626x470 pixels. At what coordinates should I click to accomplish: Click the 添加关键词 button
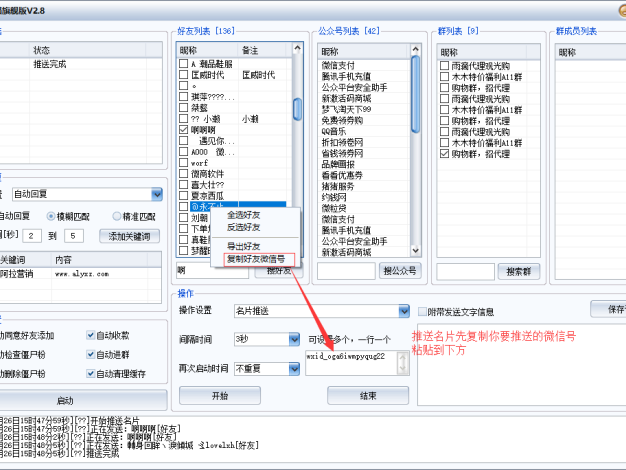pos(129,236)
